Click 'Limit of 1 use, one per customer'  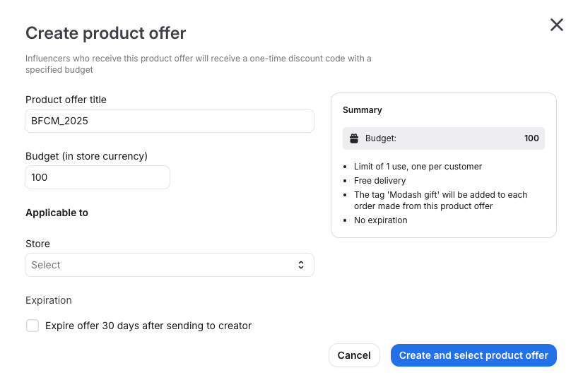[418, 167]
